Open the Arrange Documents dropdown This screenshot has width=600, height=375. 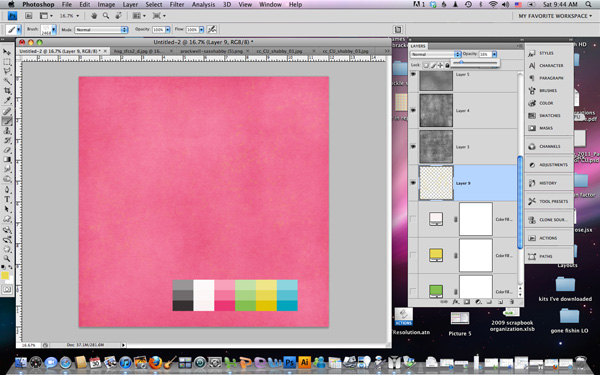139,16
